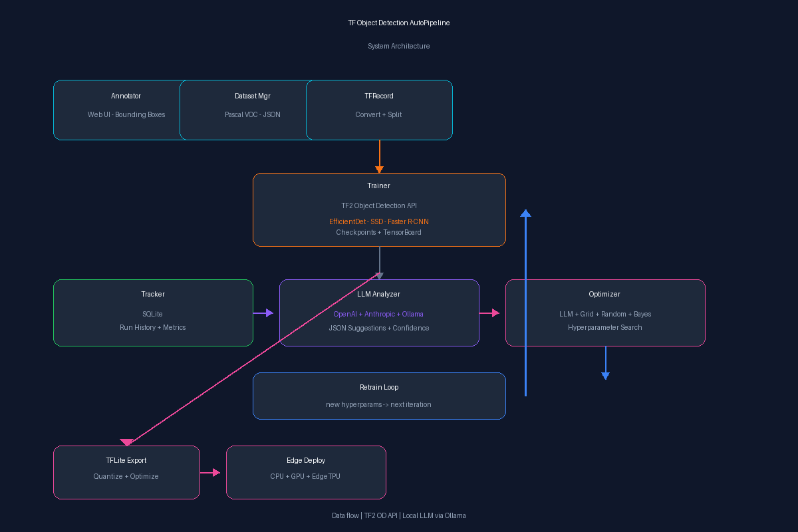The image size is (798, 532).
Task: Click the footer 'Data flow | TF2 OD API' caption
Action: click(399, 516)
